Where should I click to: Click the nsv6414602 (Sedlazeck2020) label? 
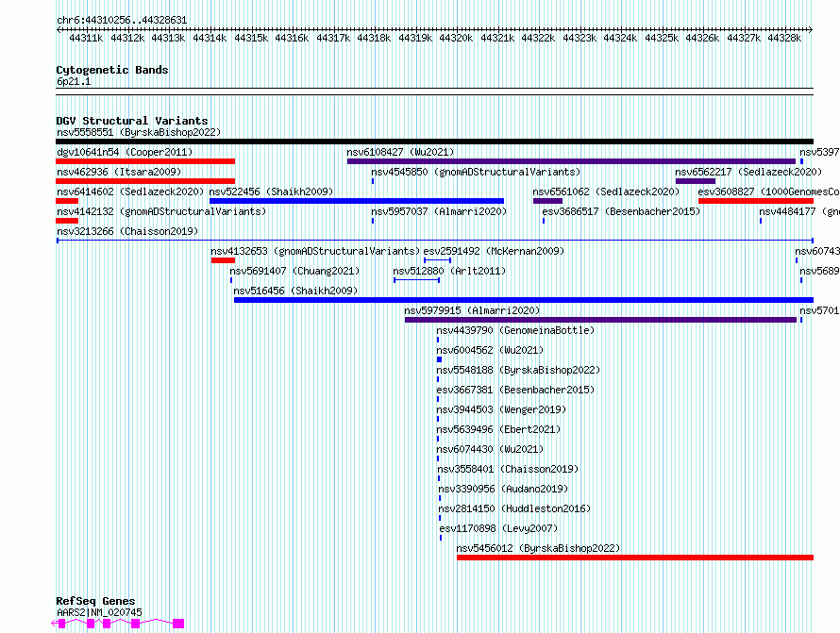coord(130,192)
